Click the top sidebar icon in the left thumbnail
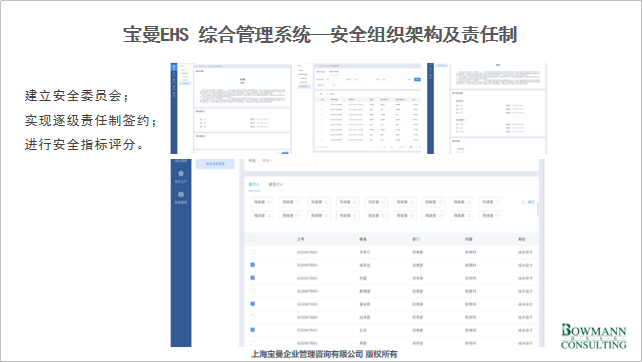643x362 pixels. point(174,67)
